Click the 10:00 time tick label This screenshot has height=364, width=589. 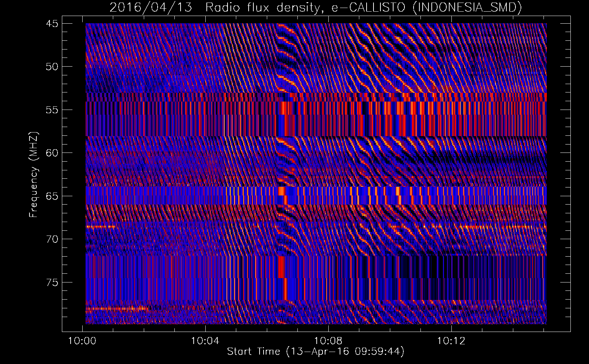pos(82,341)
